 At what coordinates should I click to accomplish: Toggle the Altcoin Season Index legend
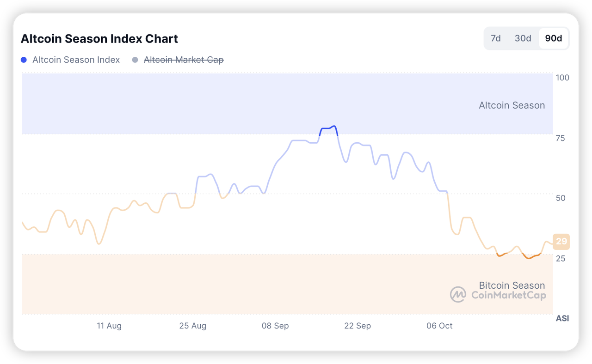[x=76, y=60]
